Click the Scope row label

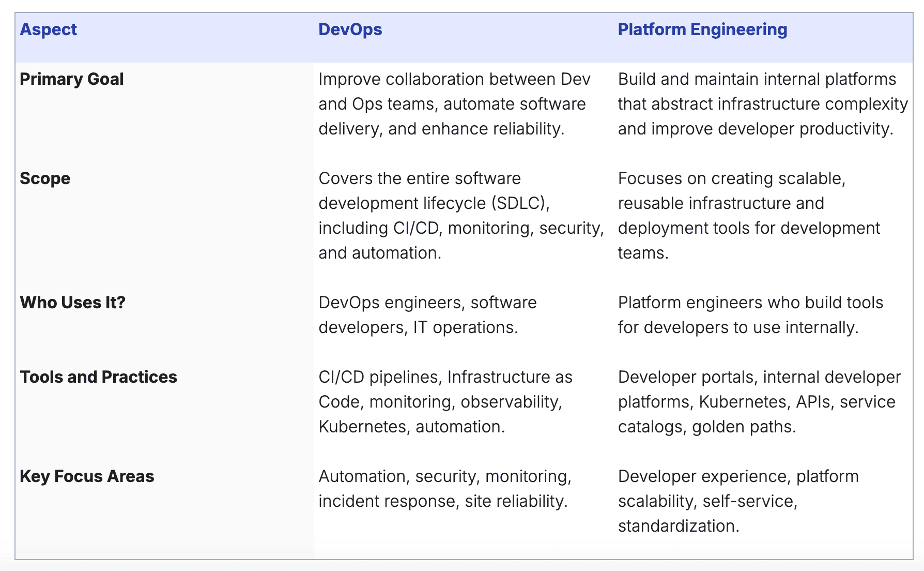coord(44,178)
